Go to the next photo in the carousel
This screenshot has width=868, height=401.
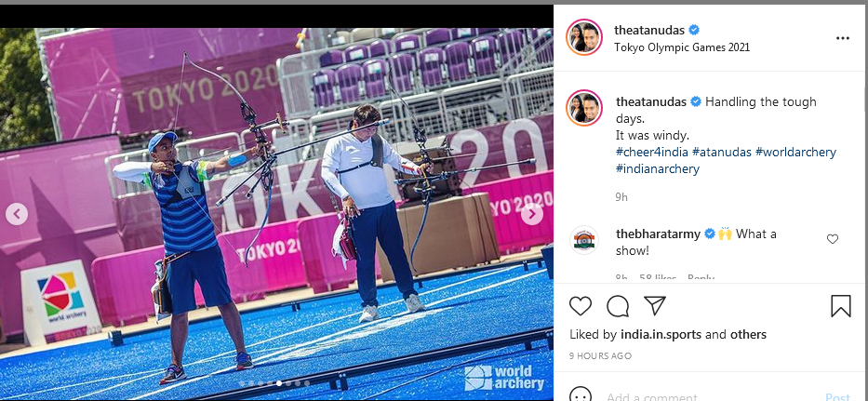(532, 214)
